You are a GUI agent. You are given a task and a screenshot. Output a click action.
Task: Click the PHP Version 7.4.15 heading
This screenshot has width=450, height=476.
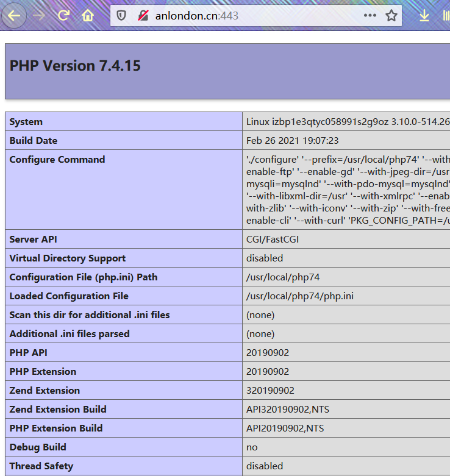click(x=75, y=66)
